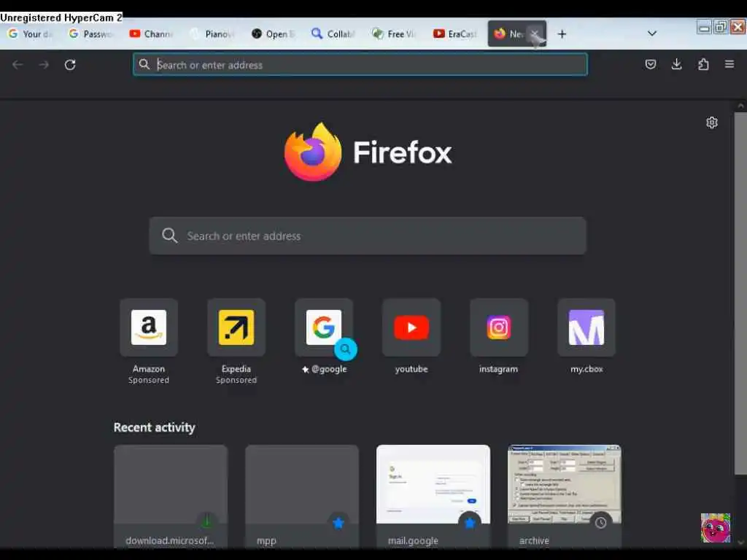Restore down the Firefox window
Screen dimensions: 747x560
[721, 27]
